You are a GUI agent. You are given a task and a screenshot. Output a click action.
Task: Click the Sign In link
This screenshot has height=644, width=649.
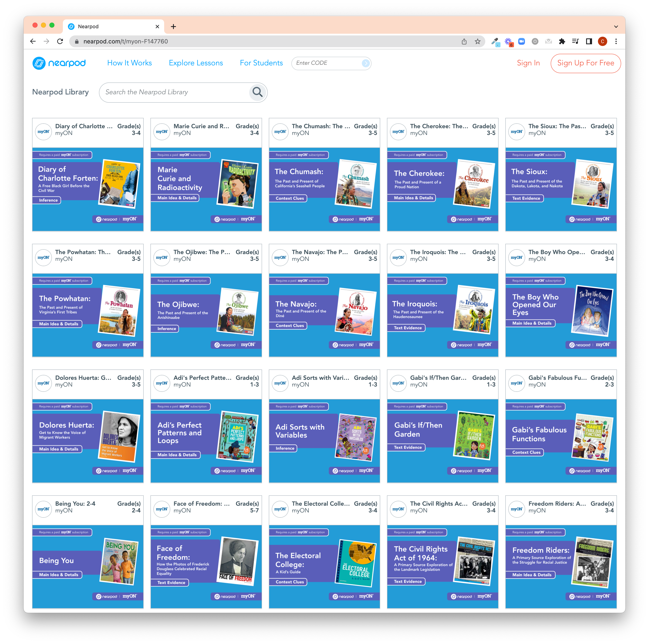point(528,63)
